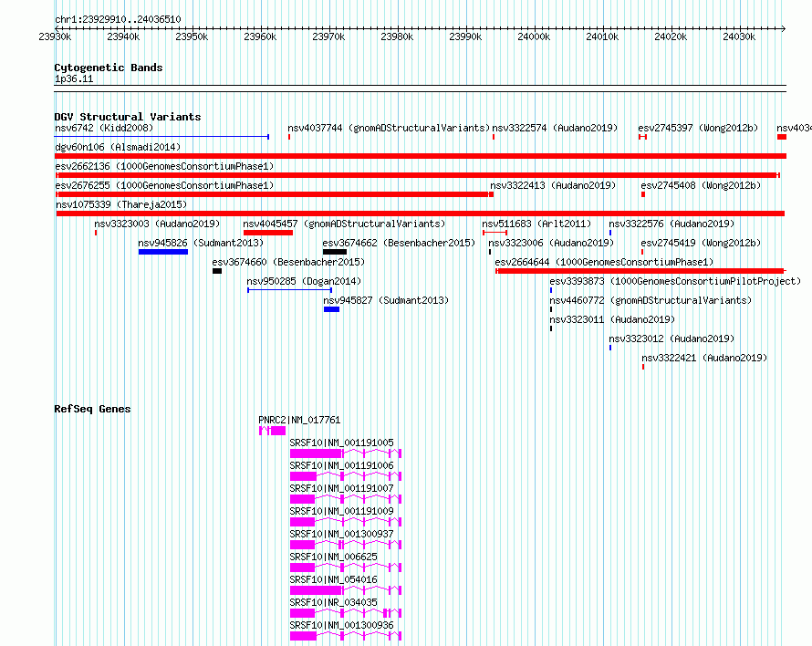This screenshot has width=812, height=646.
Task: Click the 24000k ruler tick label
Action: [x=534, y=36]
